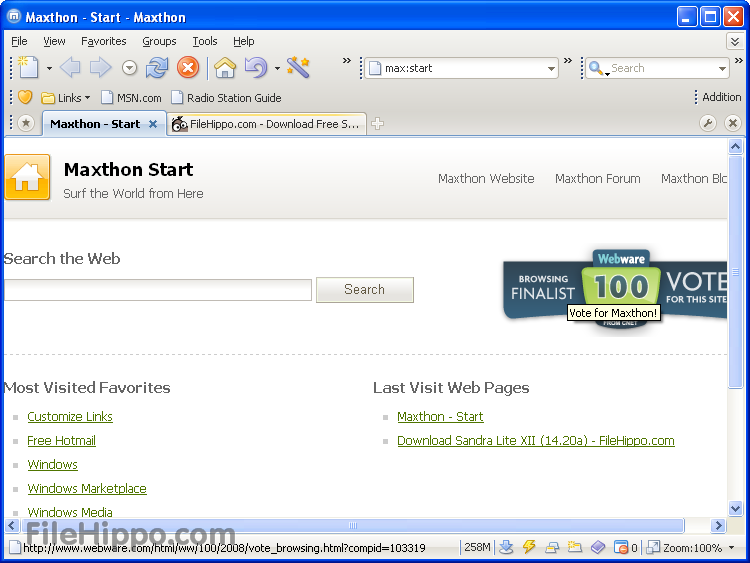Open the Customize Links favorite
Image resolution: width=750 pixels, height=563 pixels.
(70, 417)
